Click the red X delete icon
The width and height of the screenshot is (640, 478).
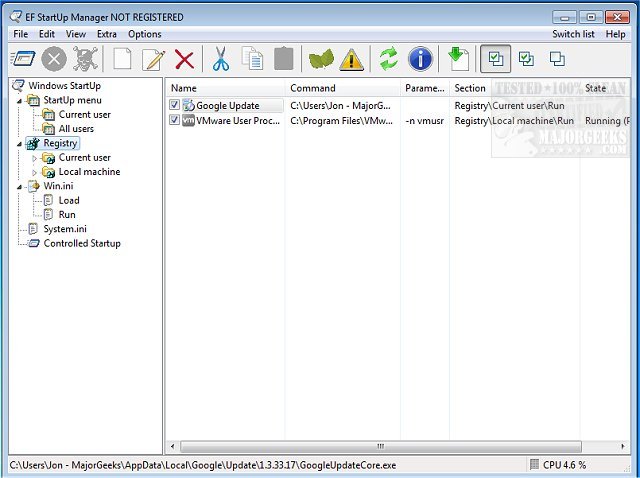pyautogui.click(x=184, y=59)
